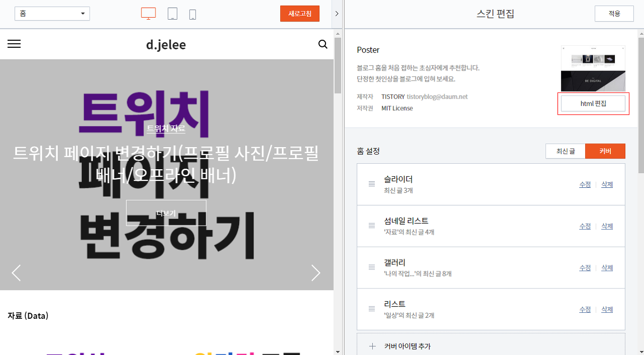Open the 트위치 자료 link in the slider
The image size is (644, 355).
[x=166, y=128]
